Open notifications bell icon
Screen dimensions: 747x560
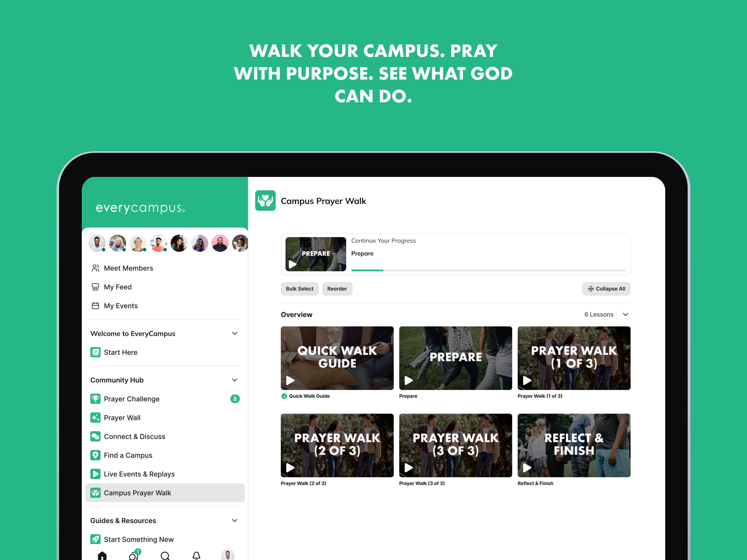pos(196,556)
